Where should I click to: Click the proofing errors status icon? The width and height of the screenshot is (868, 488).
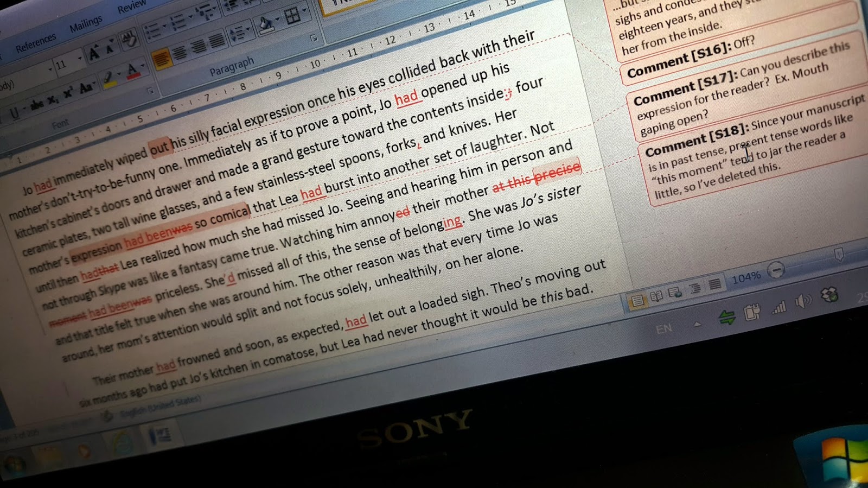pyautogui.click(x=107, y=416)
